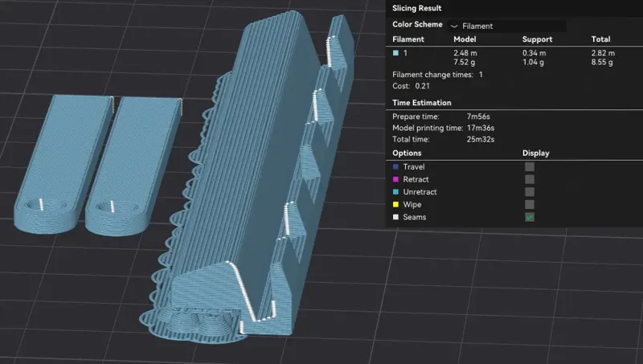Enable the Retract display checkbox

(530, 179)
